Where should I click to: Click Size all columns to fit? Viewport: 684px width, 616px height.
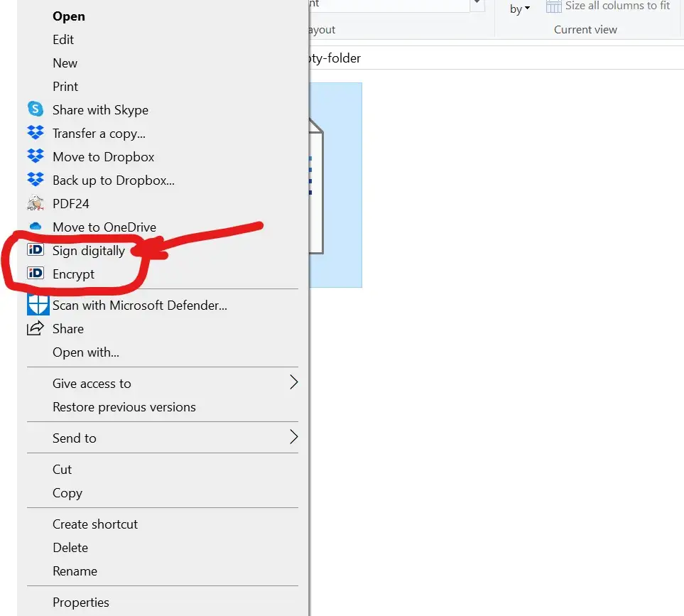609,6
